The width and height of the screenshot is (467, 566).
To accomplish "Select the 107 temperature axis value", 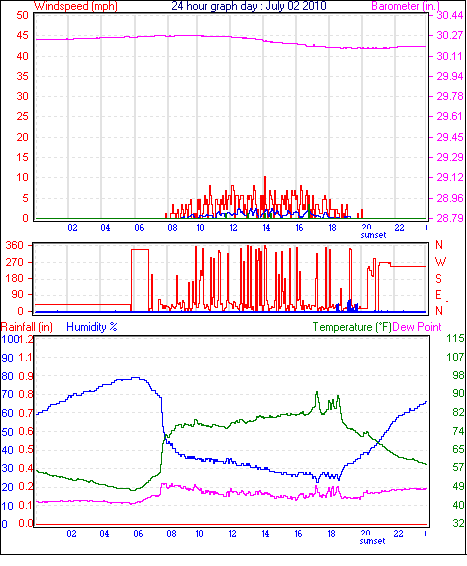I will pyautogui.click(x=455, y=357).
